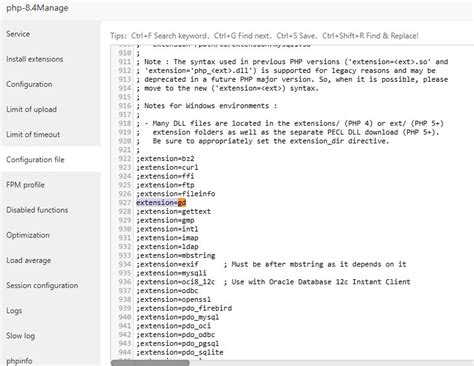Click line ';extension=curl' in editor
This screenshot has height=366, width=474.
167,167
